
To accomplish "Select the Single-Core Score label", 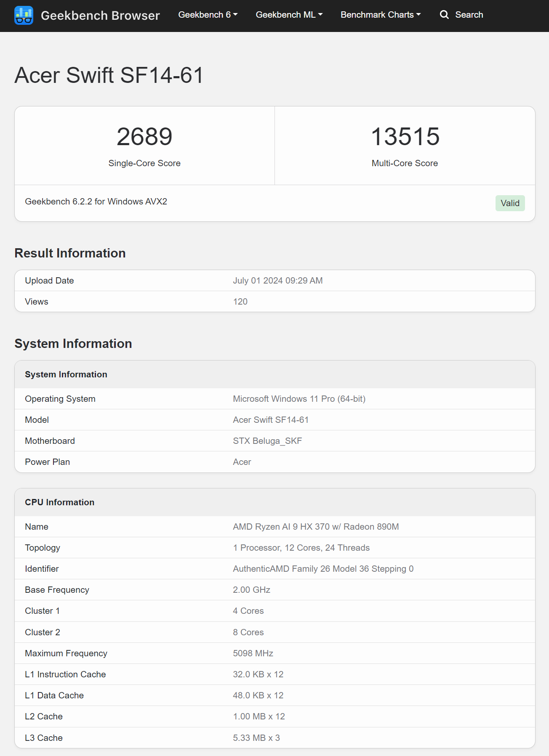I will point(144,163).
